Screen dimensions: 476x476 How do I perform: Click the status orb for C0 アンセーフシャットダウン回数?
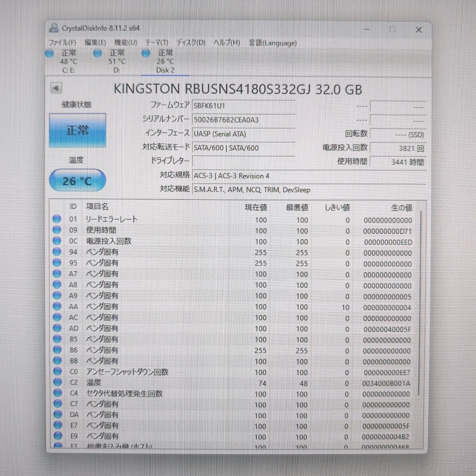(x=58, y=372)
